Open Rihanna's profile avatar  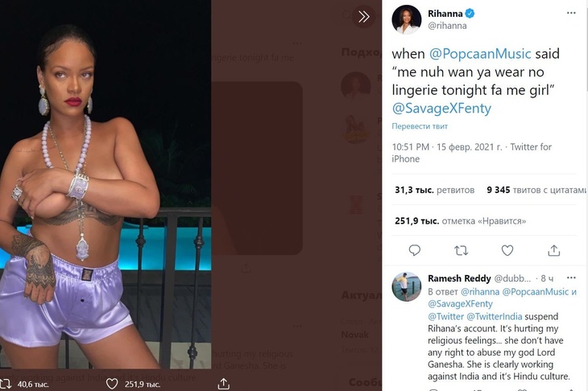point(407,19)
